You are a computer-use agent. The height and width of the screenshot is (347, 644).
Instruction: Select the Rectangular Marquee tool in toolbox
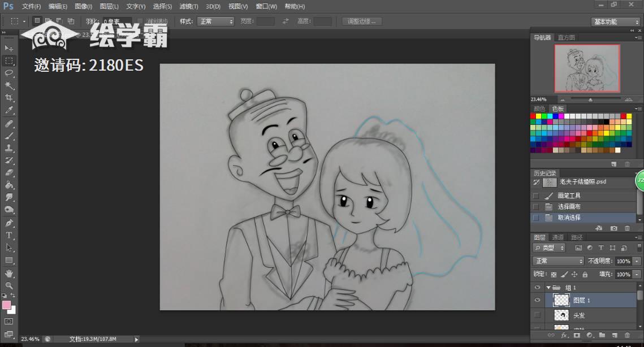9,61
